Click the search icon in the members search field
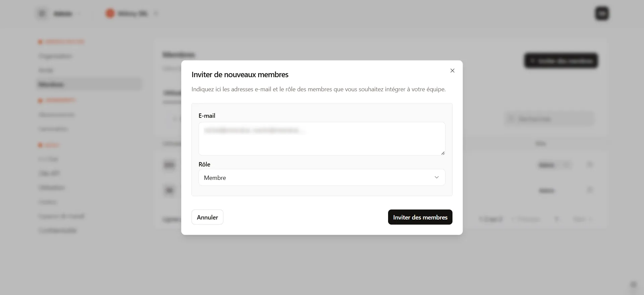This screenshot has height=295, width=644. point(511,119)
